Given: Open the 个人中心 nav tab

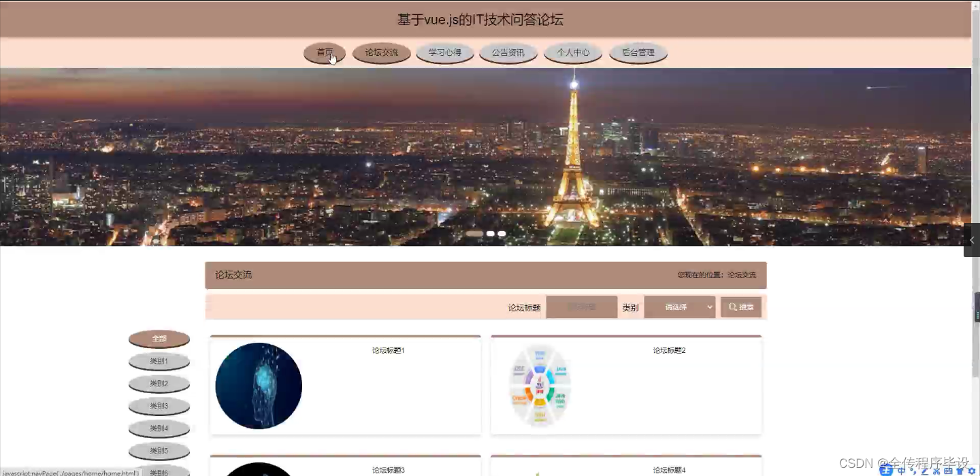Looking at the screenshot, I should 573,52.
